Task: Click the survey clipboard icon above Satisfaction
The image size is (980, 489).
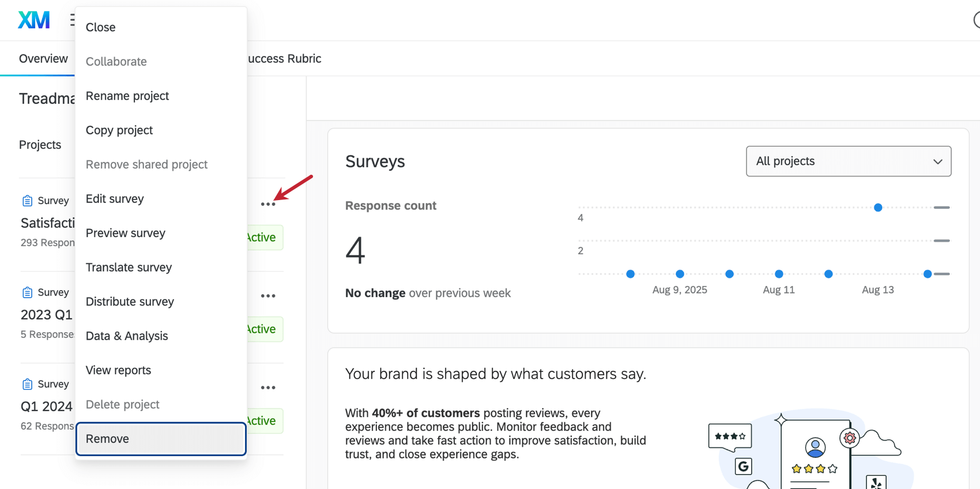Action: 27,201
